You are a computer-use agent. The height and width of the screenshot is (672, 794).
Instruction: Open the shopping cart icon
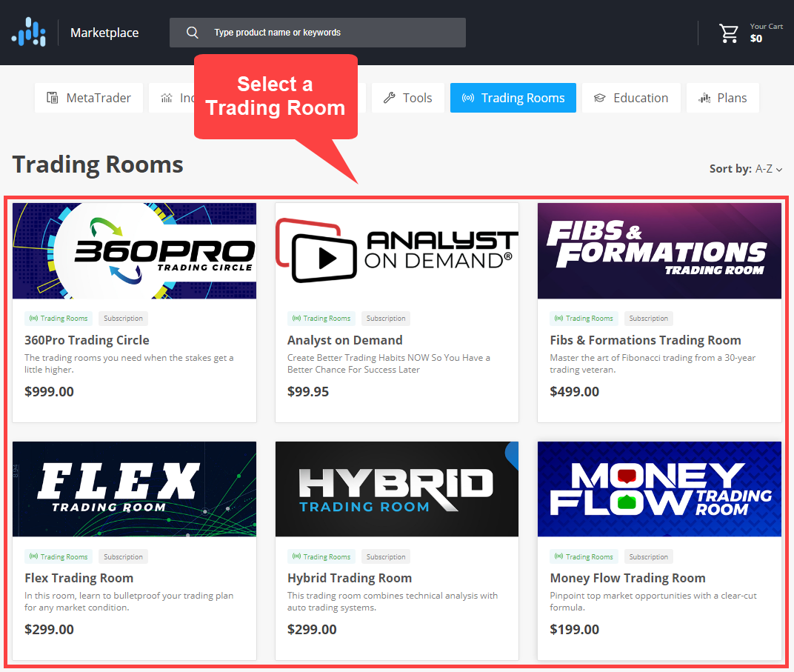[729, 33]
